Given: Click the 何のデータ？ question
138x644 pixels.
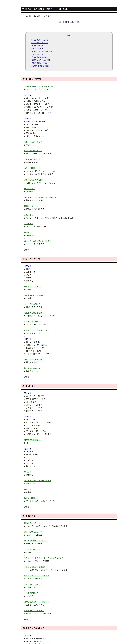Looking at the screenshot, I should [x=29, y=189].
